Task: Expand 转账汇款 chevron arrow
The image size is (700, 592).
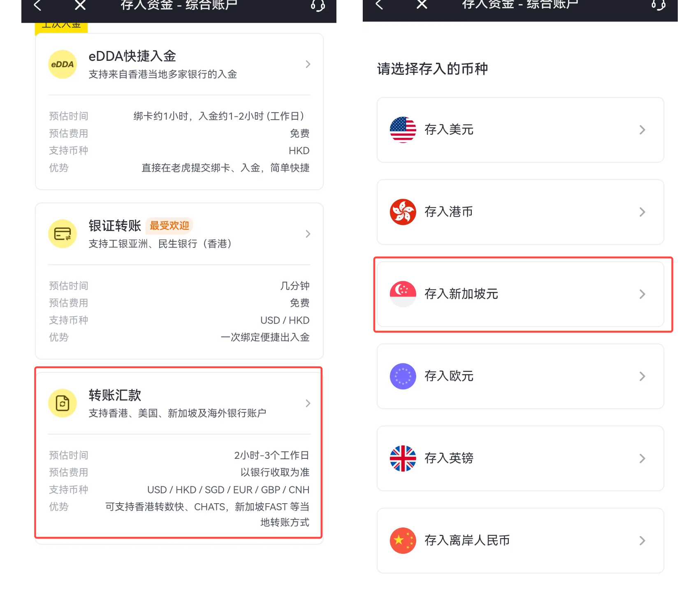Action: (x=308, y=403)
